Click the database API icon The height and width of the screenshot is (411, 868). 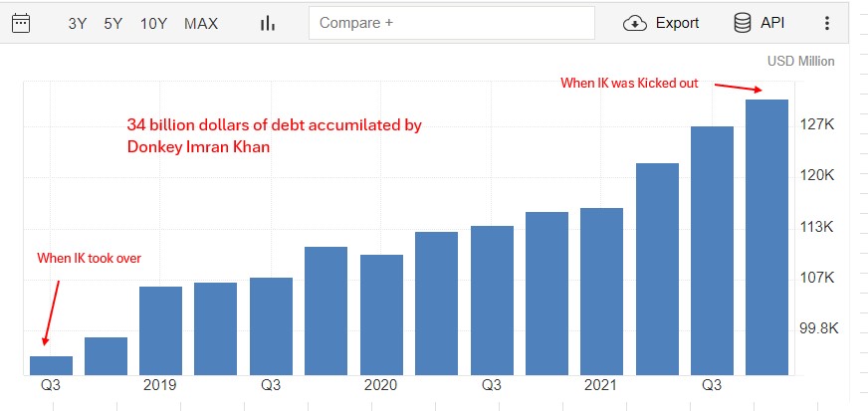[x=743, y=23]
